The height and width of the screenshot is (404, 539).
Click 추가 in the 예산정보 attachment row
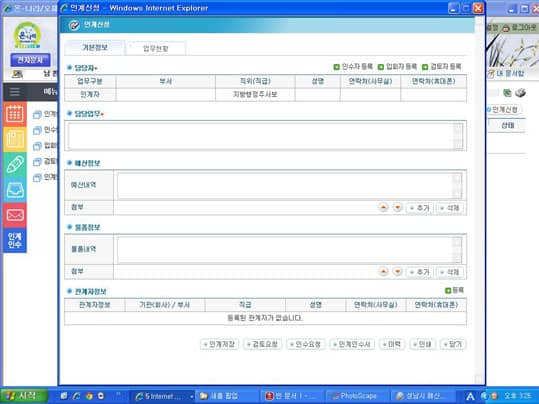(x=419, y=208)
